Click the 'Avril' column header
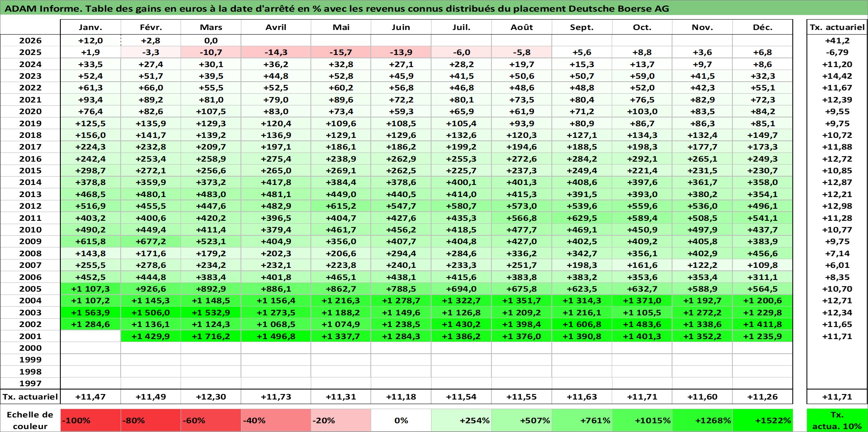Screen dimensions: 868x432 pos(276,27)
